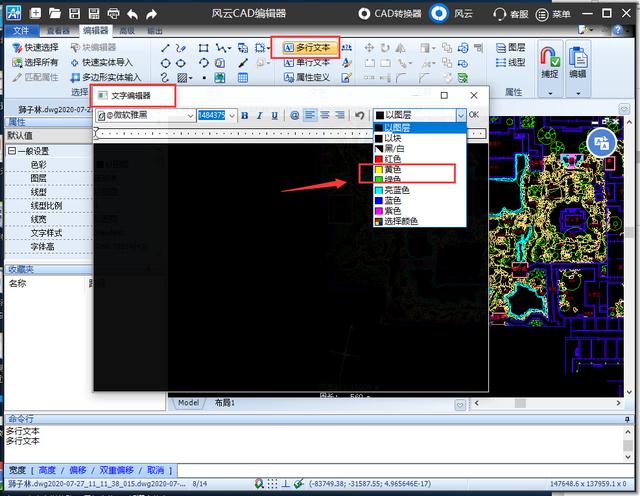Expand the 编辑 panel arrow
This screenshot has width=640, height=496.
578,93
